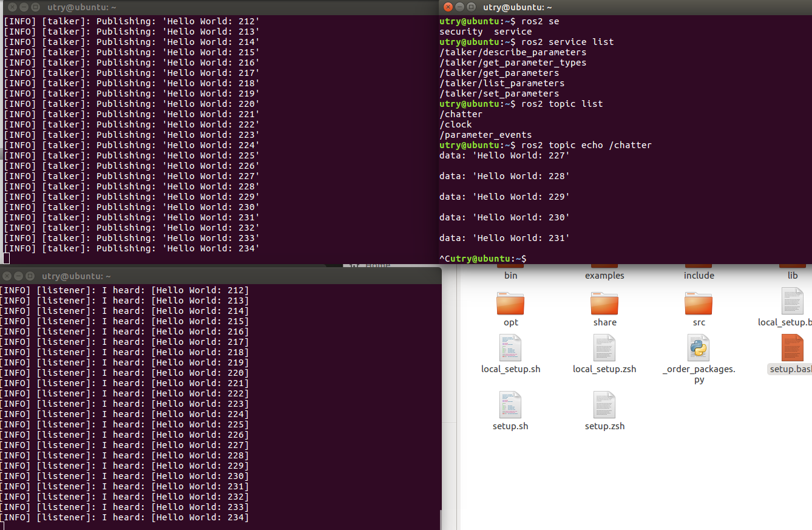Screen dimensions: 812x530
Task: Maximize the listener terminal window
Action: click(x=30, y=276)
